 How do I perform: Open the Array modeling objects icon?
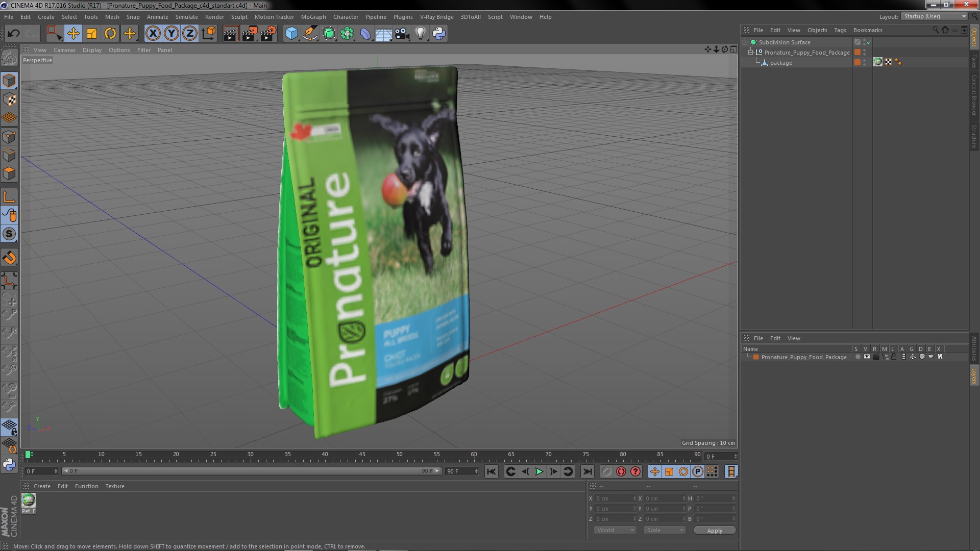(347, 34)
